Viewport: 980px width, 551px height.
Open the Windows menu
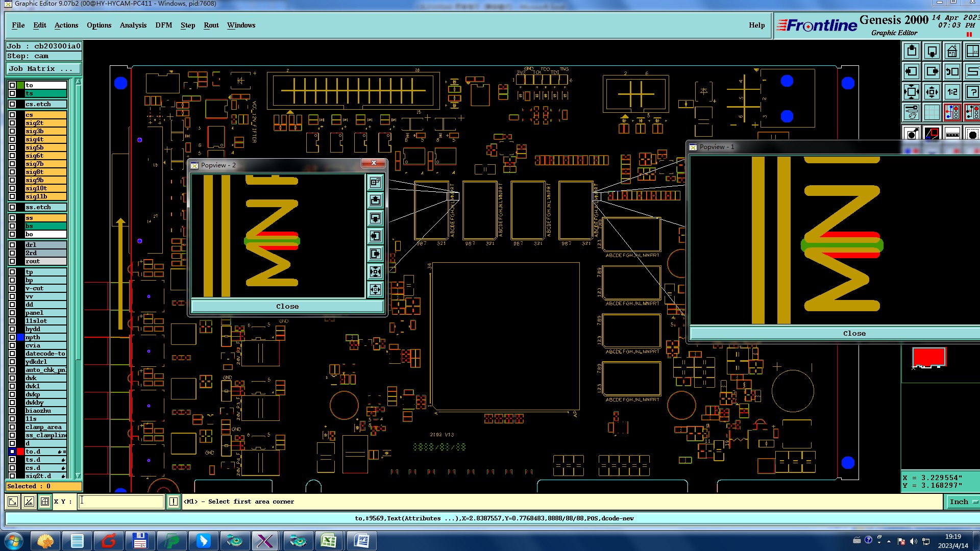(241, 25)
